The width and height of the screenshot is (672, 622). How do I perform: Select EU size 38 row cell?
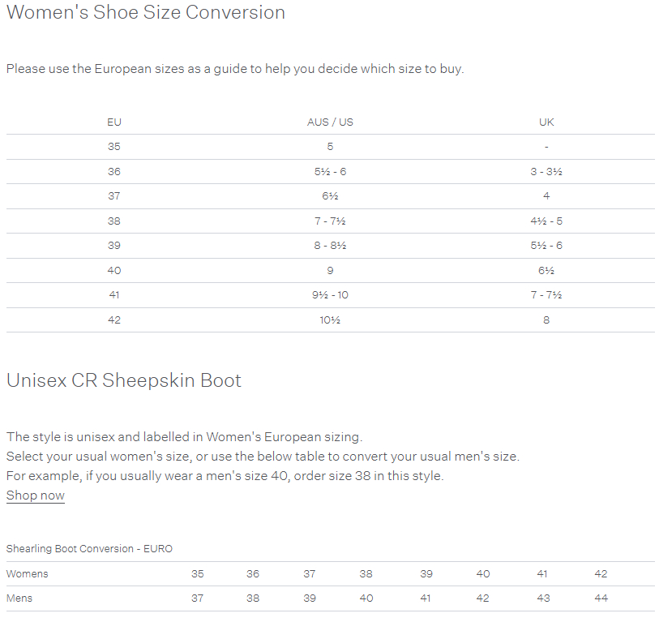coord(114,221)
